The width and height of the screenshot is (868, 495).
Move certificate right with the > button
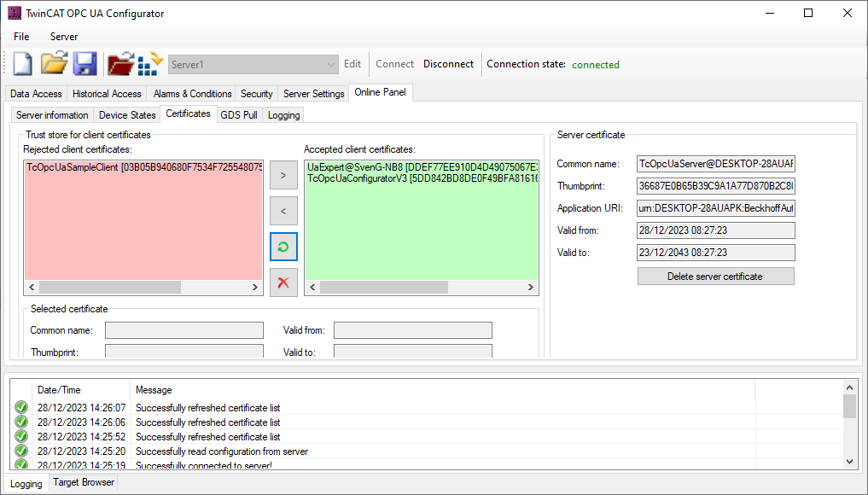(x=283, y=176)
